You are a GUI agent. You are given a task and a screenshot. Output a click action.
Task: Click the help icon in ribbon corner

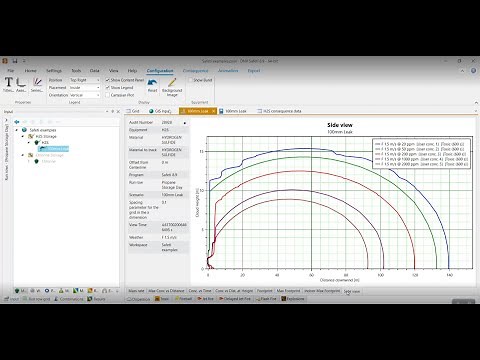click(x=473, y=71)
